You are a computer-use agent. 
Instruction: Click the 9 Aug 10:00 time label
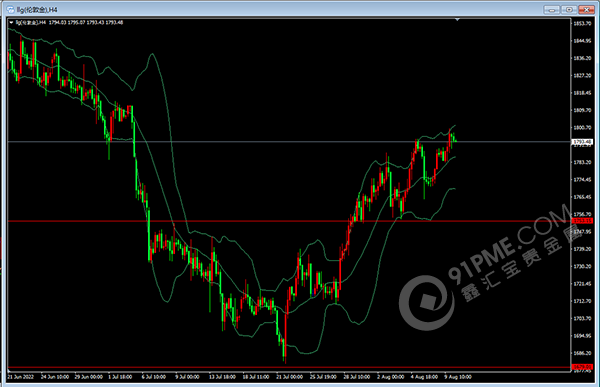pyautogui.click(x=458, y=377)
